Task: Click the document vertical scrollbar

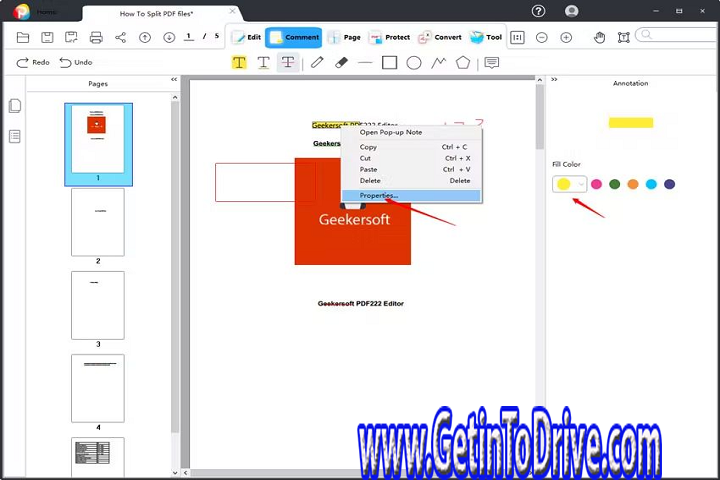Action: coord(540,117)
